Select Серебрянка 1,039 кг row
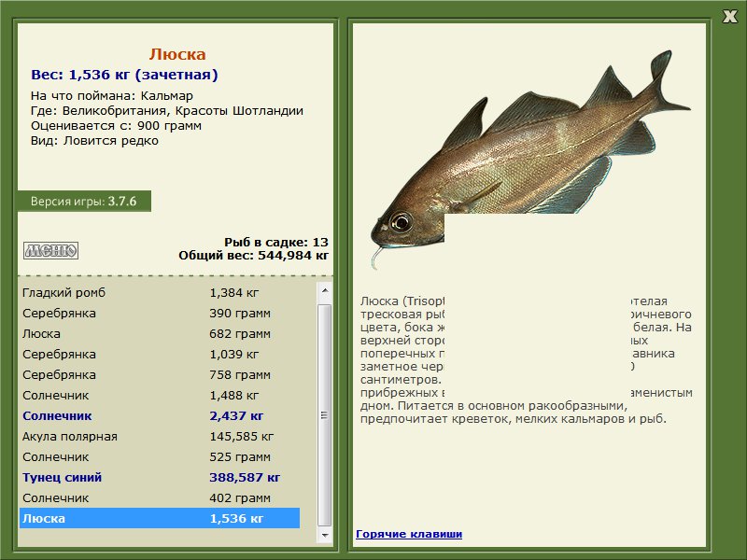747x560 pixels. [160, 355]
